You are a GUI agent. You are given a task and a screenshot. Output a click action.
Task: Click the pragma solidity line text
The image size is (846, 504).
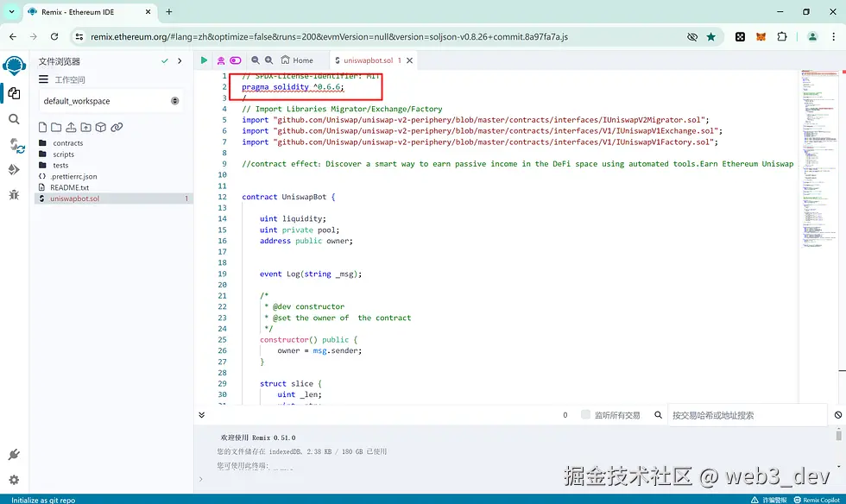coord(293,87)
